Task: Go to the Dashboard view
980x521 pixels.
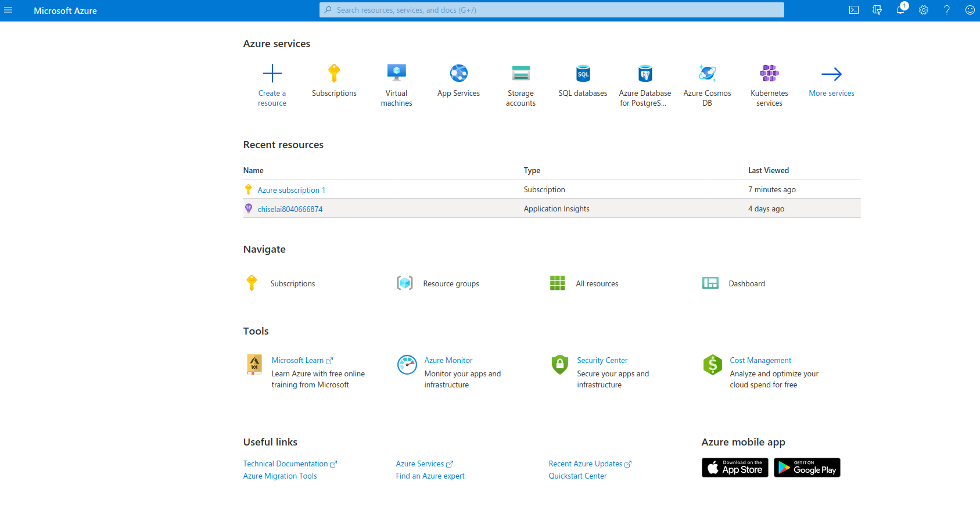Action: [746, 283]
